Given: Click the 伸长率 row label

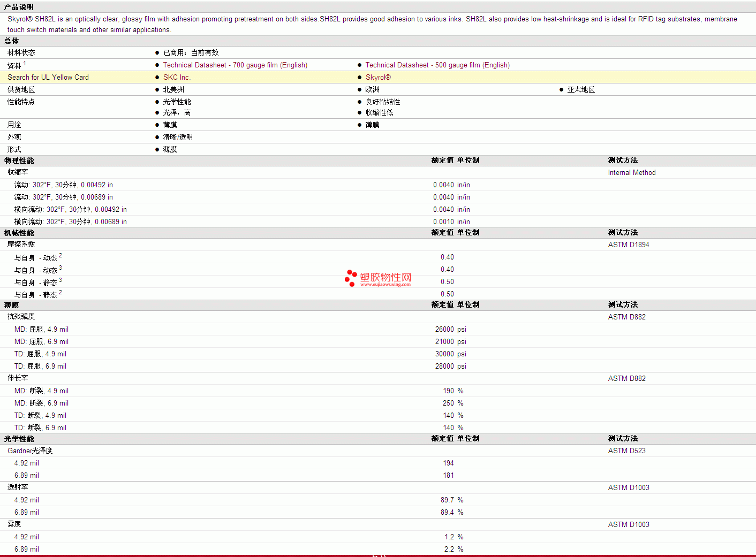Looking at the screenshot, I should pos(18,378).
